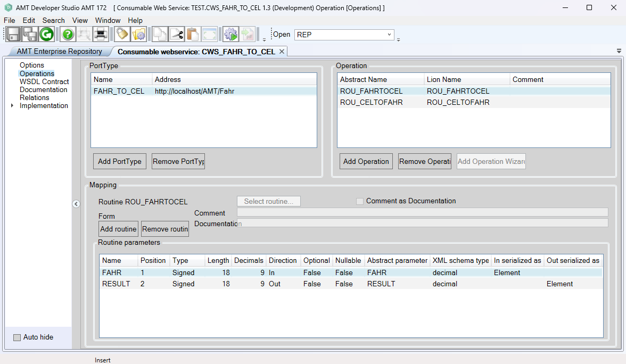626x364 pixels.
Task: Open the View menu
Action: point(80,20)
